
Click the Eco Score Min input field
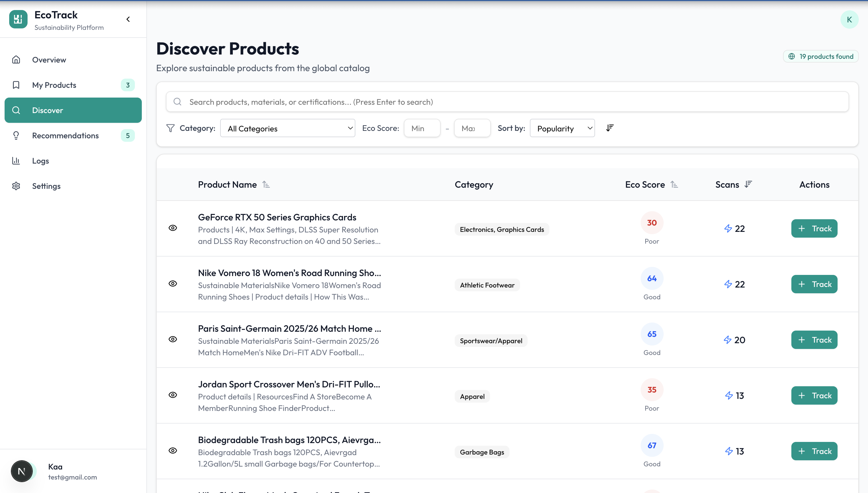coord(422,128)
